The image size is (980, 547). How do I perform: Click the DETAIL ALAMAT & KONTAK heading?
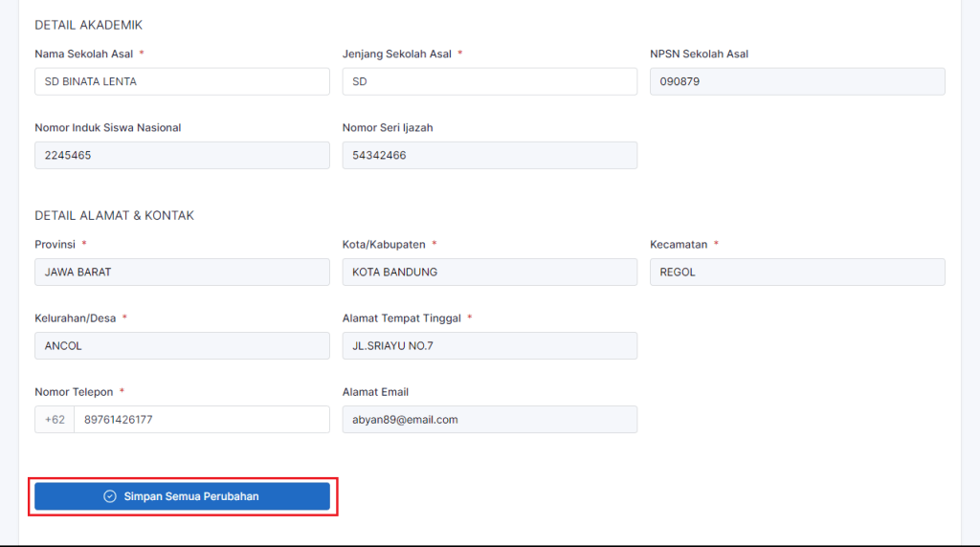pos(114,215)
